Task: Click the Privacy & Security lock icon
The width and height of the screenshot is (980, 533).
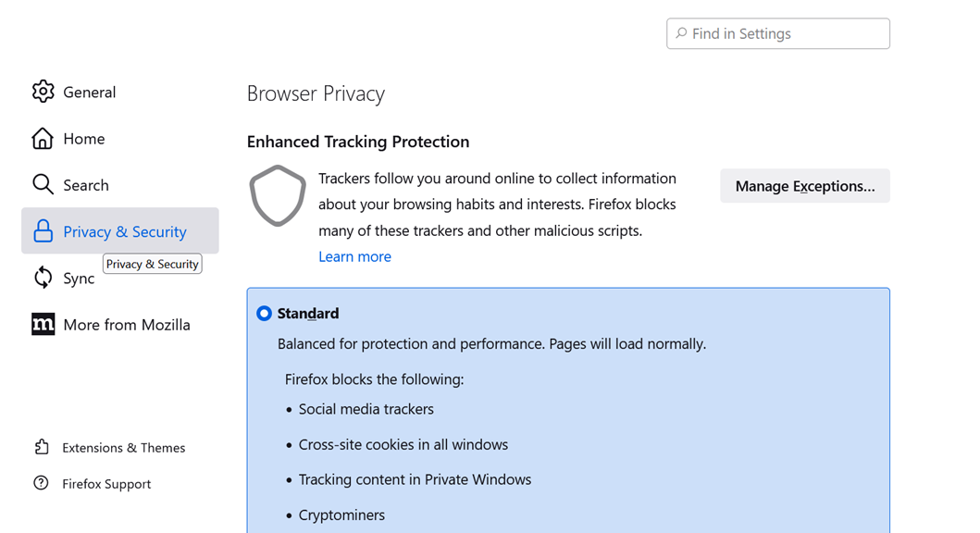Action: point(43,231)
